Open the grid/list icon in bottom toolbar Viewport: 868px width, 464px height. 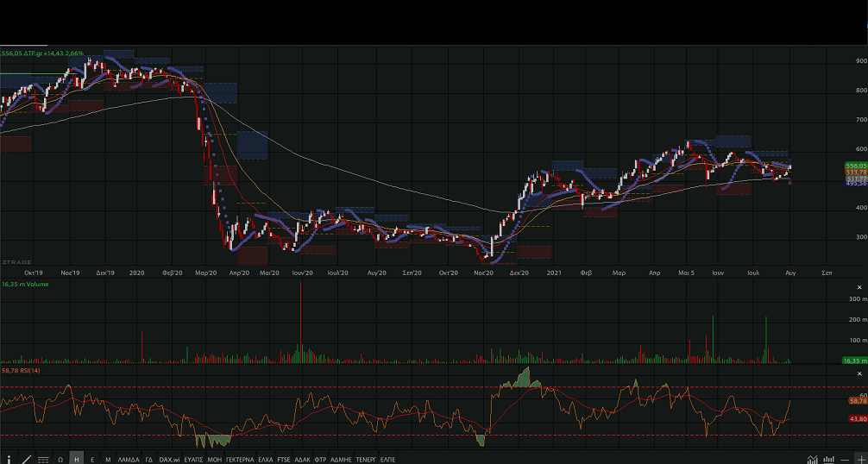tap(43, 459)
